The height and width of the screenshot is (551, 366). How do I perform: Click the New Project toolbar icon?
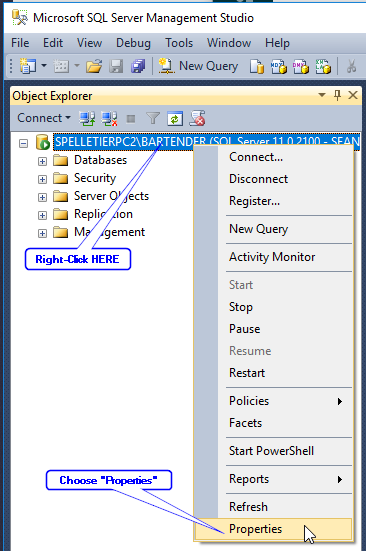[x=28, y=66]
